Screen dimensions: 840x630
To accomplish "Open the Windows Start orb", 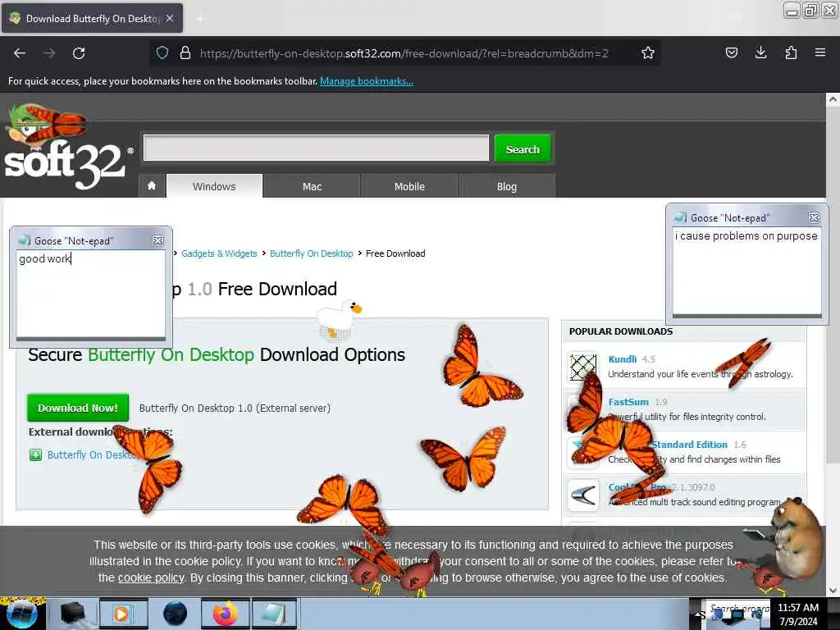I will [x=21, y=614].
